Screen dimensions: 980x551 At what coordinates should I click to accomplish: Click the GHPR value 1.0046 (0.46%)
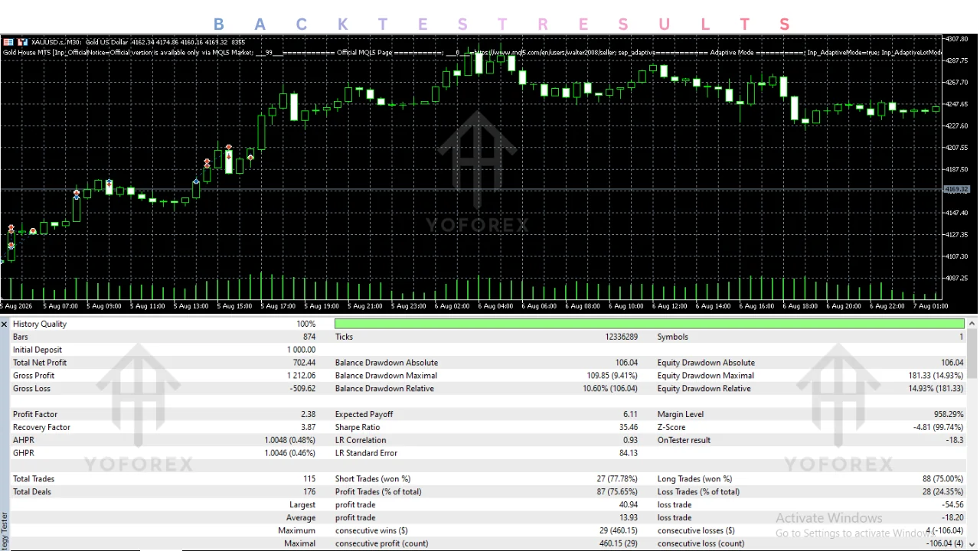coord(290,454)
